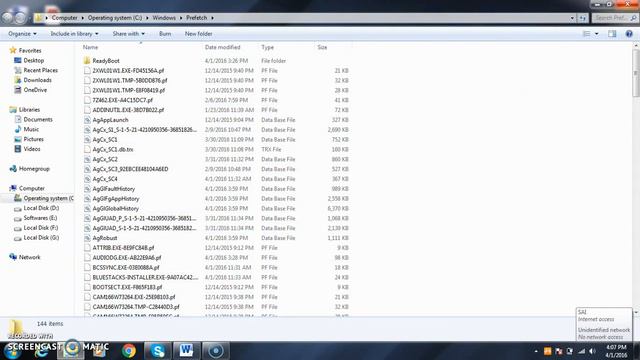Open the ReadyBoot folder
Screen dimensions: 640x360
(x=106, y=61)
